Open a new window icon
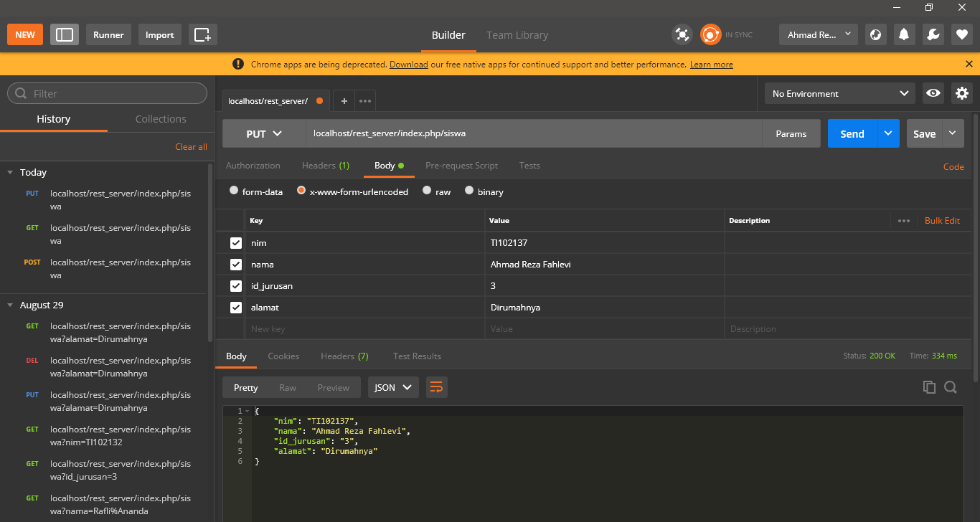The image size is (980, 522). click(203, 34)
